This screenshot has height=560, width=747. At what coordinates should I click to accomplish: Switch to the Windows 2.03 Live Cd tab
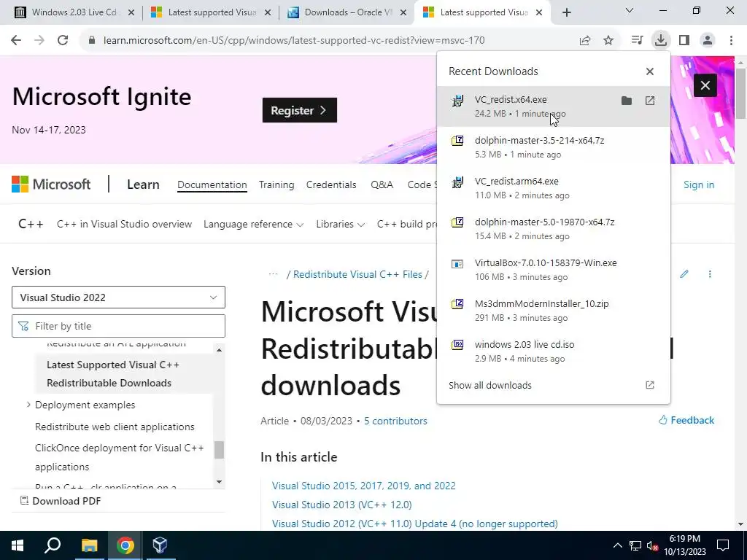[74, 12]
